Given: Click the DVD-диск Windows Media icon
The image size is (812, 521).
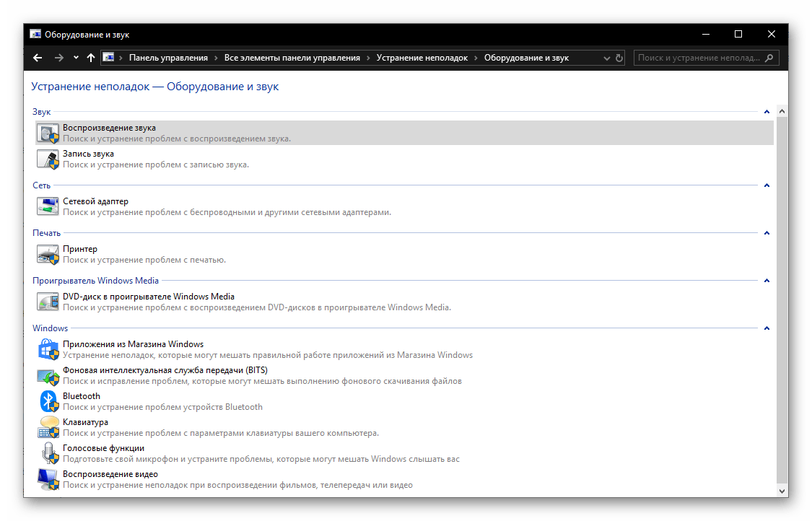Looking at the screenshot, I should click(x=48, y=302).
